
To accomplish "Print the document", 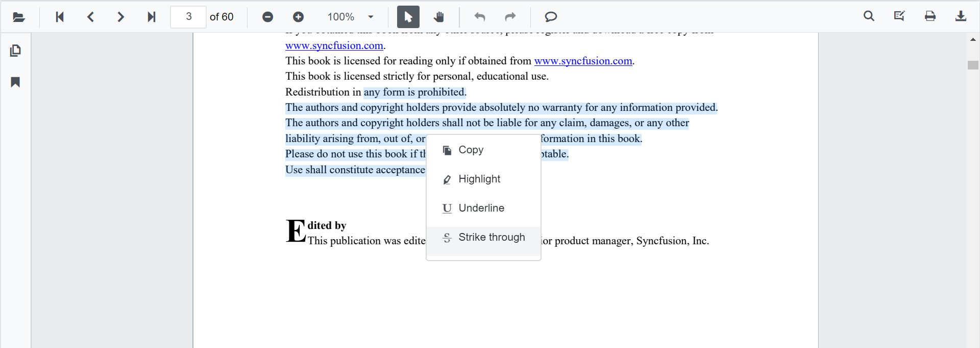I will 930,16.
